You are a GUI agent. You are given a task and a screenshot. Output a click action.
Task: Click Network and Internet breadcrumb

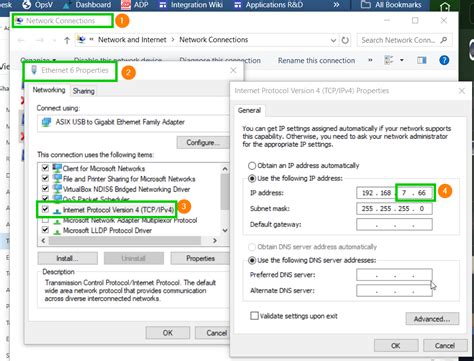point(132,40)
